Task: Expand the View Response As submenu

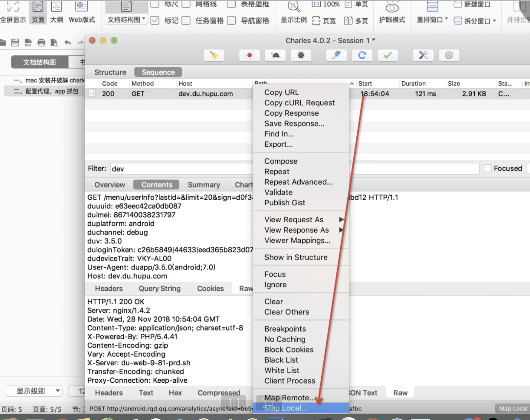Action: 301,230
